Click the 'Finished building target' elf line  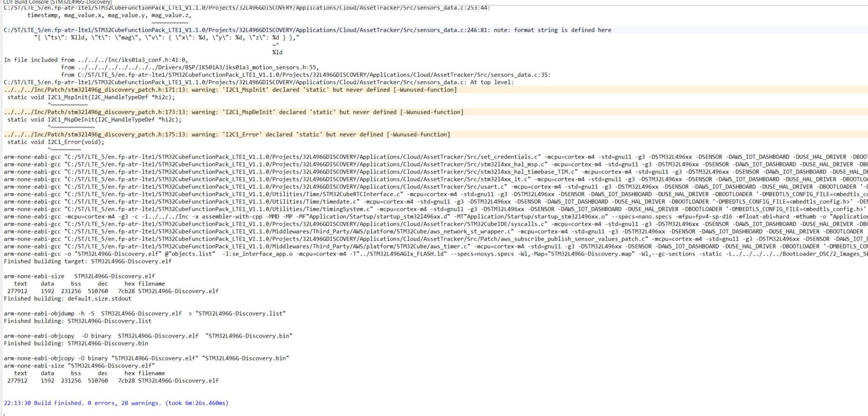pos(88,261)
